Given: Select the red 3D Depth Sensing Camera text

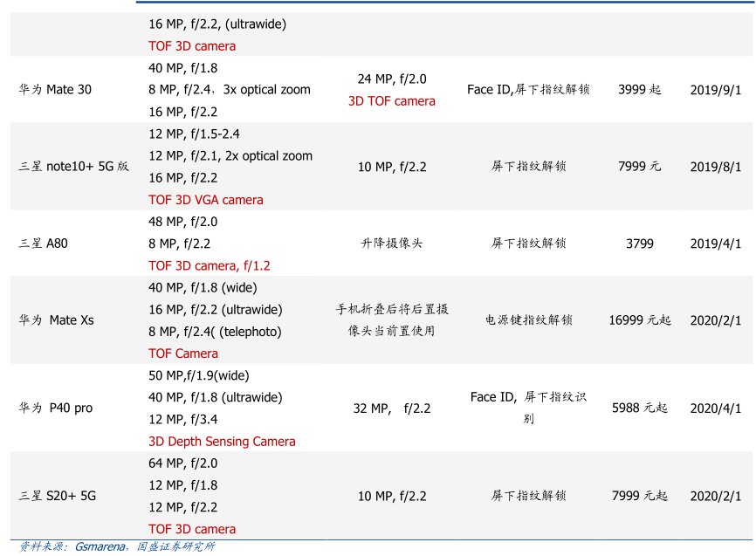Looking at the screenshot, I should click(x=222, y=442).
